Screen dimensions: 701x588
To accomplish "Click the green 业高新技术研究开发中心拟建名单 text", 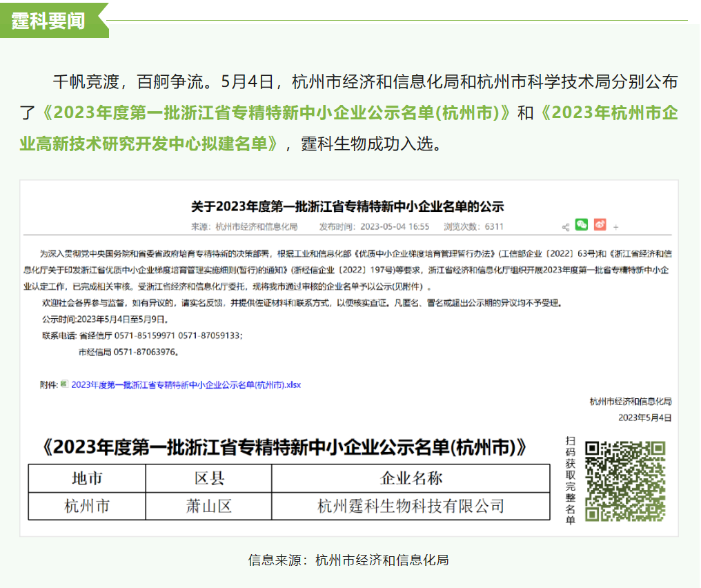I will (x=149, y=144).
